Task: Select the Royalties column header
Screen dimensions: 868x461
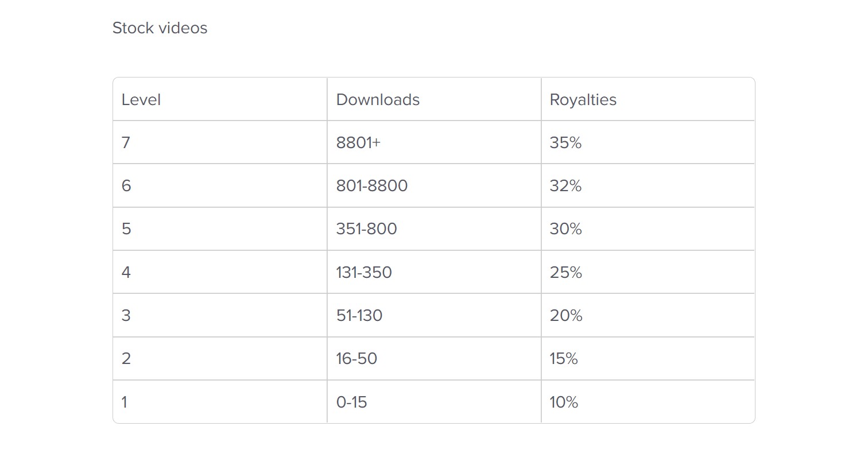Action: [583, 100]
